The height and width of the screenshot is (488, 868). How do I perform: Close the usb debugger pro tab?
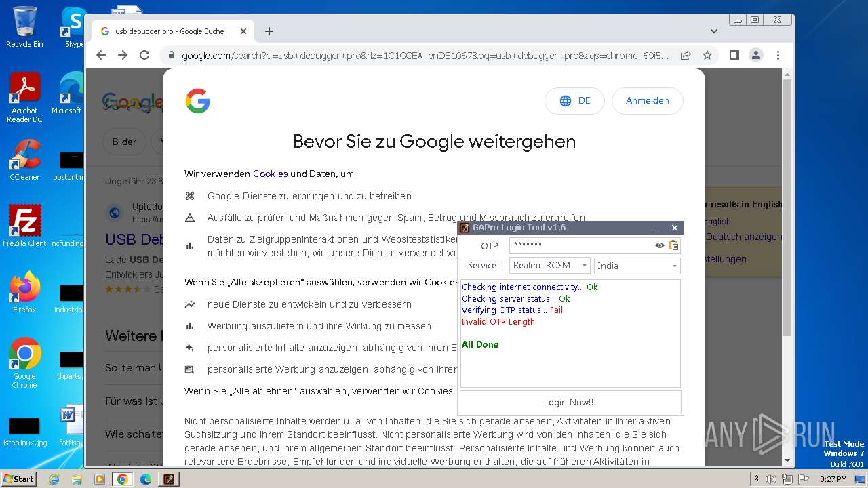243,31
